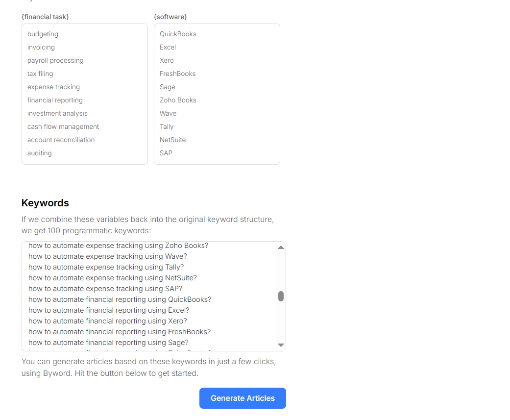Click the "Keywords" section heading
This screenshot has height=420, width=510.
tap(45, 203)
